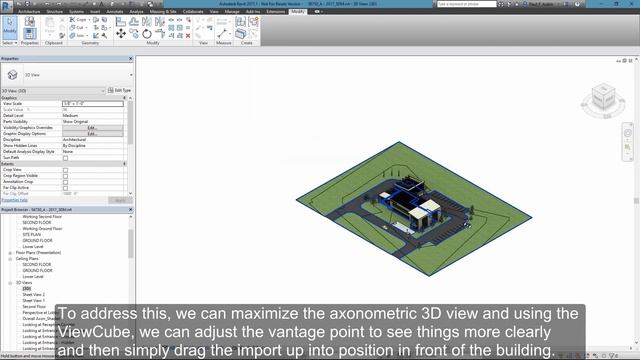Viewport: 640px width, 360px height.
Task: Click the Match Type Properties paintbrush icon
Action: [x=62, y=36]
